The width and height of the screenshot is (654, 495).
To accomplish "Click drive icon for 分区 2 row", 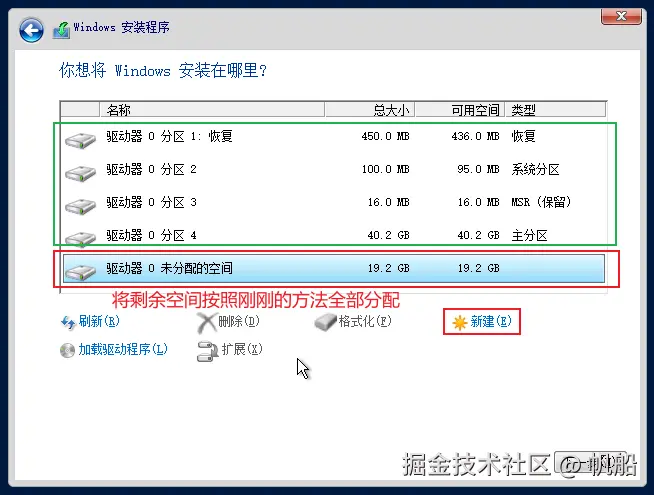I will pyautogui.click(x=80, y=173).
